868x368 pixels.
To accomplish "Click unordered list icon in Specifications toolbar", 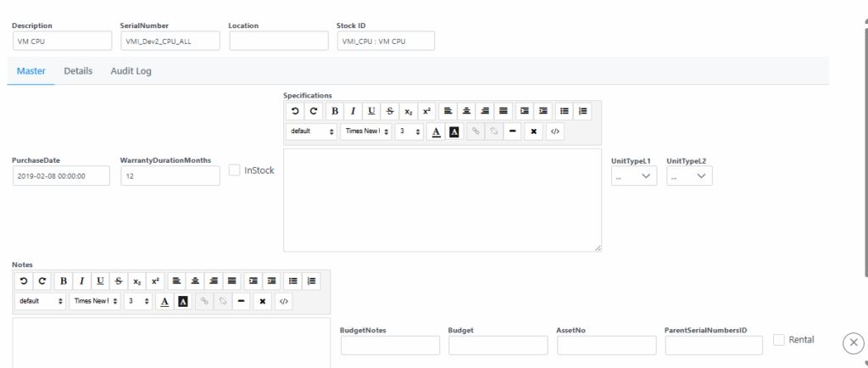I will 565,111.
